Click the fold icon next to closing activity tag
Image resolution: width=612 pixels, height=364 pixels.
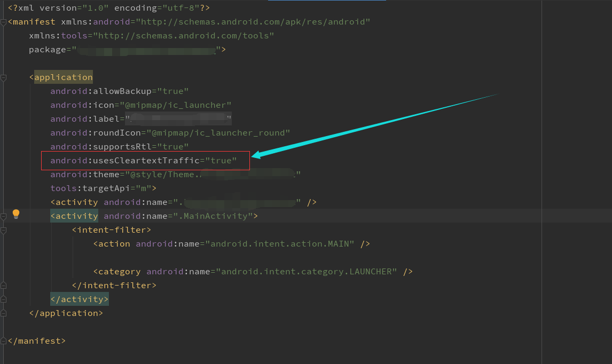[3, 299]
